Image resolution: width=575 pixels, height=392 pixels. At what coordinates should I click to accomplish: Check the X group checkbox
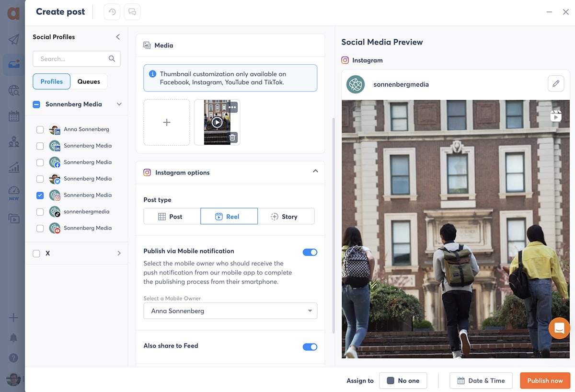[36, 254]
